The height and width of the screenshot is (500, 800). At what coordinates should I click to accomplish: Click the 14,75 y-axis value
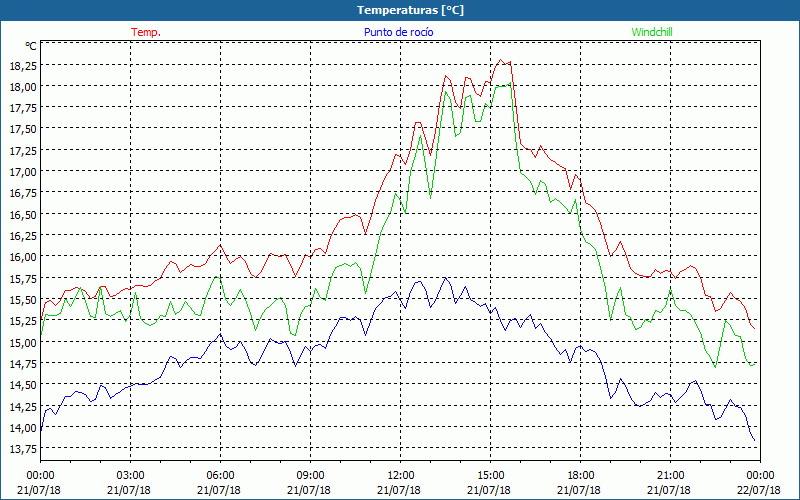[23, 364]
